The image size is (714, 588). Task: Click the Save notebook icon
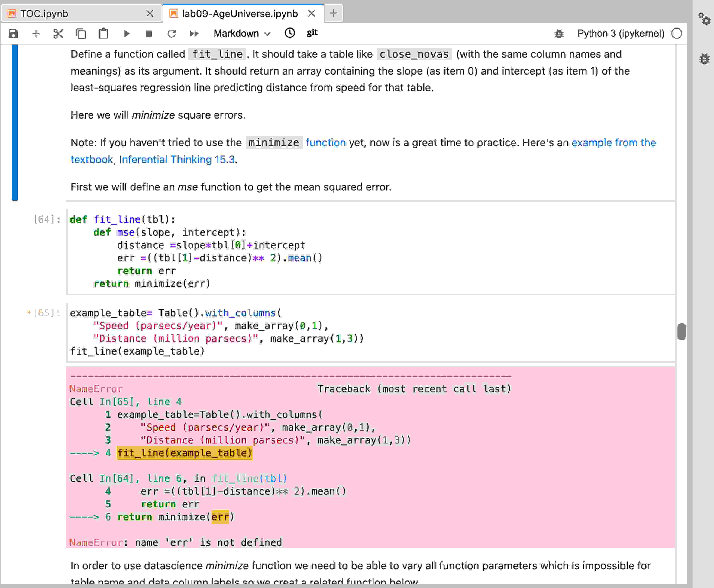pos(13,34)
